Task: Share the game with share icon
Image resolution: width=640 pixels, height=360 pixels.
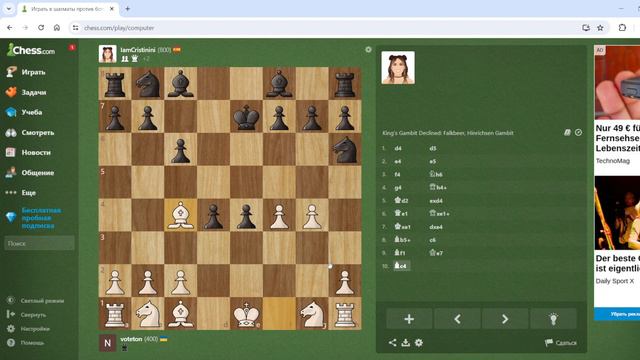Action: [392, 343]
